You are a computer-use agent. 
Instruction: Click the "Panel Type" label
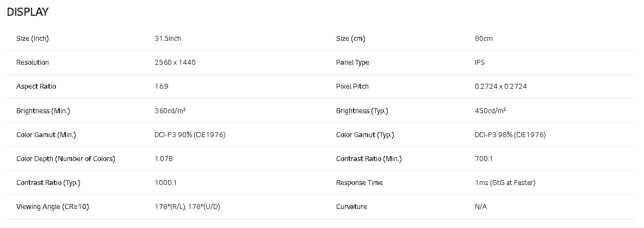pos(352,63)
